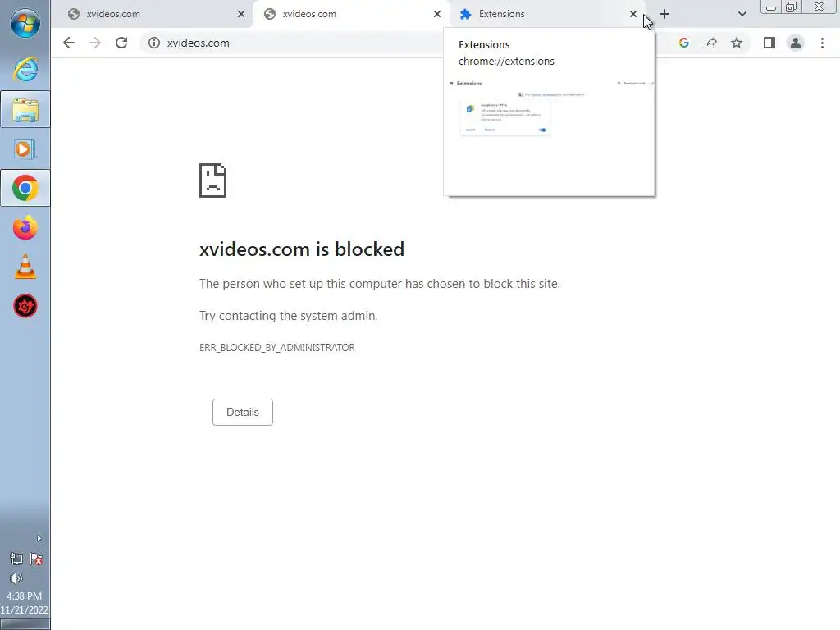Restore down the Chrome window

coord(791,7)
